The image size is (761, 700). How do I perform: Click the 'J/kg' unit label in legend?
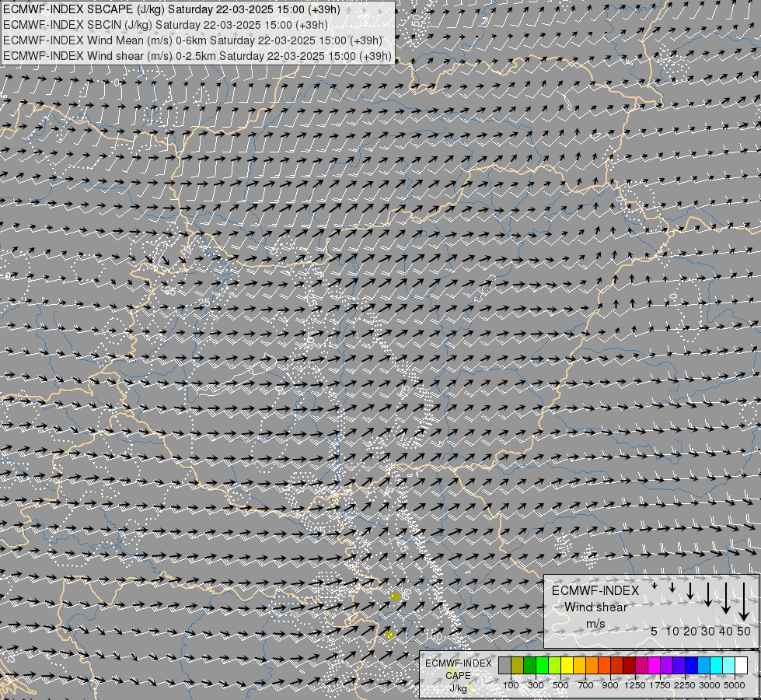[458, 689]
